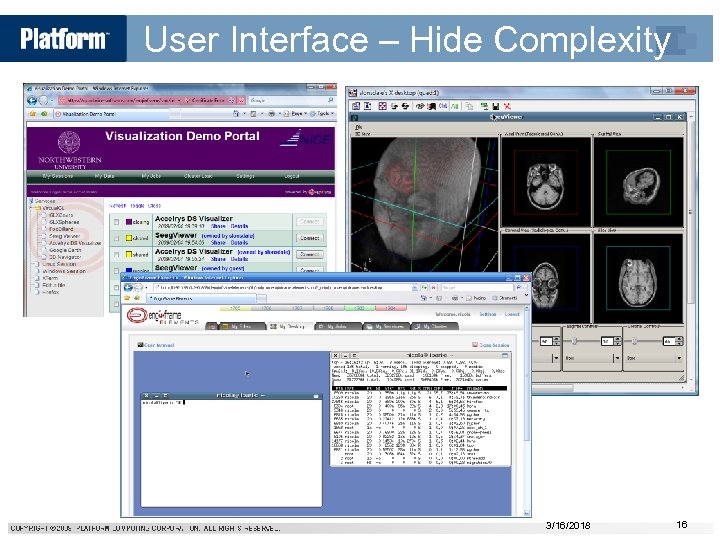Screen dimensions: 720x540
Task: Toggle full screen icon in X desktop toolbar
Action: (382, 106)
